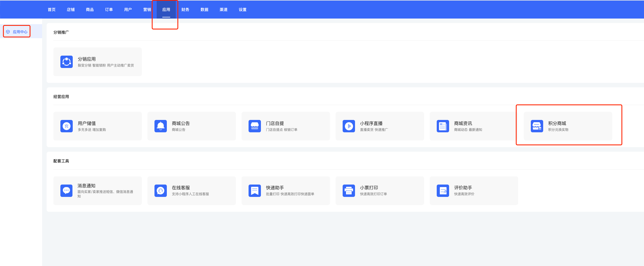Click the 小程序直播 play icon

(349, 126)
